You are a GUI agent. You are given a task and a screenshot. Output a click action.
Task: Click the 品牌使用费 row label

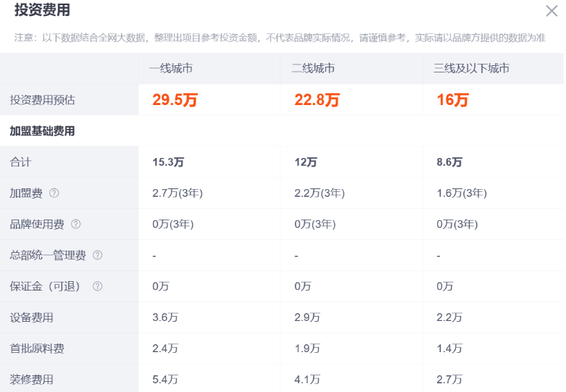[37, 224]
